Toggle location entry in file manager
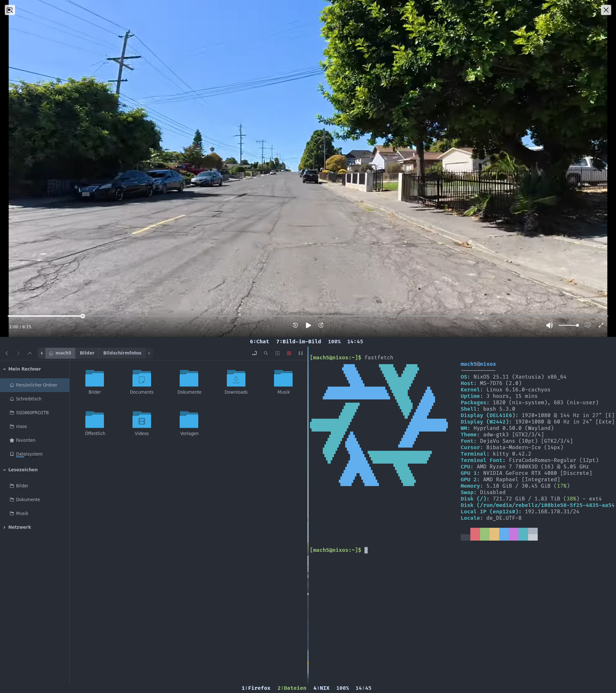 254,353
